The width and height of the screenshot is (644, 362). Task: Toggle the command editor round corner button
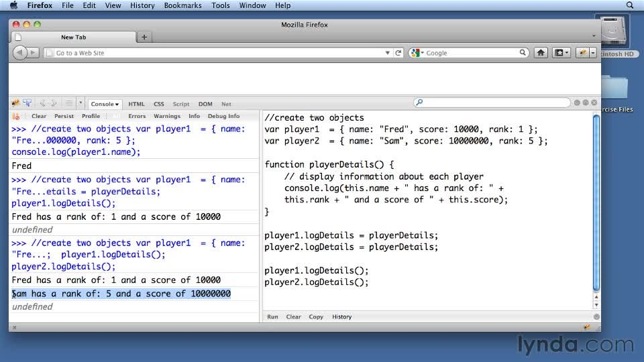coord(596,317)
